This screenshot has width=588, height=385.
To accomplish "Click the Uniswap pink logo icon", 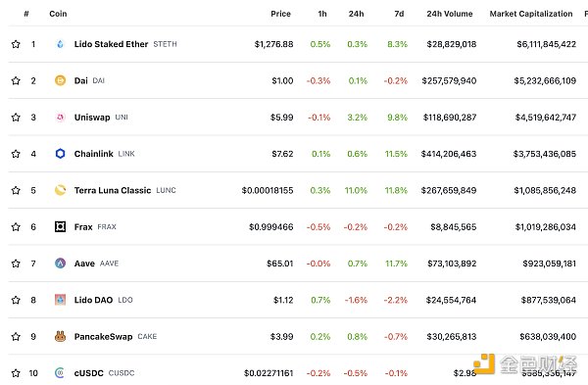I will click(60, 118).
